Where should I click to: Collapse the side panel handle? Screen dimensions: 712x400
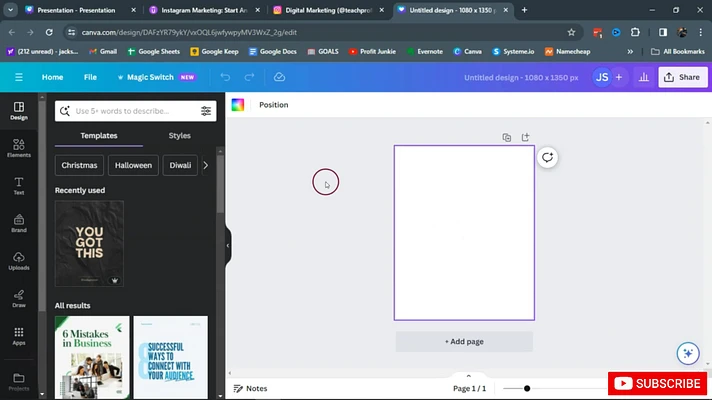pyautogui.click(x=228, y=245)
